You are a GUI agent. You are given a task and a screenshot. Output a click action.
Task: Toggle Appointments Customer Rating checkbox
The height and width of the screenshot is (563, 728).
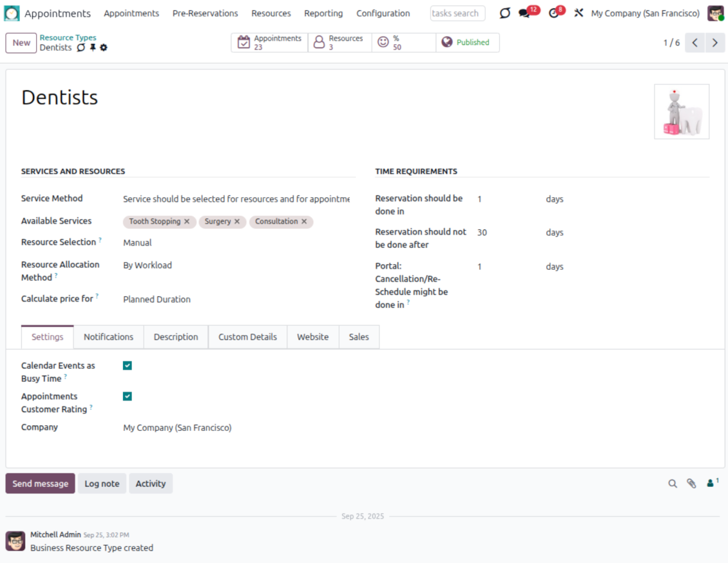coord(128,397)
